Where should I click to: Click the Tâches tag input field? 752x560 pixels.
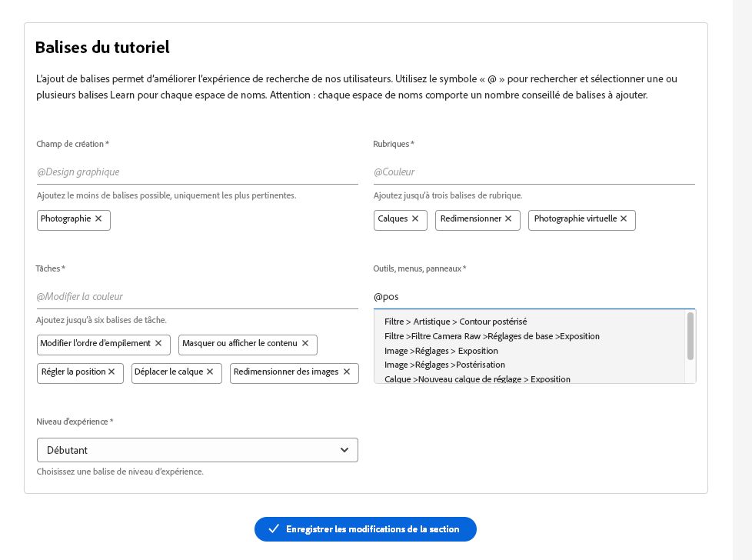197,297
